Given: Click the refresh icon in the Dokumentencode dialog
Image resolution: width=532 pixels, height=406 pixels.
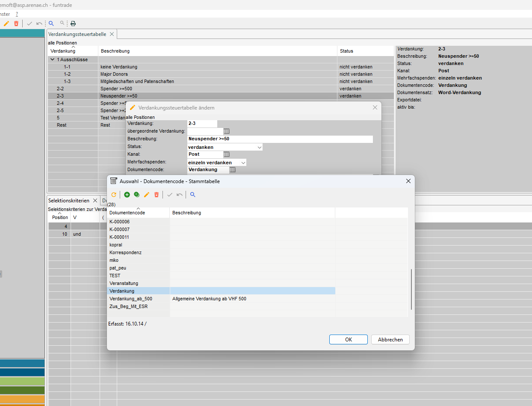Looking at the screenshot, I should (114, 195).
